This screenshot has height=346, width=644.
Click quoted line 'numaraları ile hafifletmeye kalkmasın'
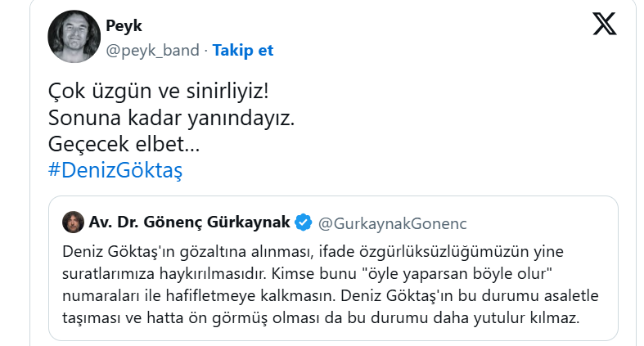pos(198,295)
